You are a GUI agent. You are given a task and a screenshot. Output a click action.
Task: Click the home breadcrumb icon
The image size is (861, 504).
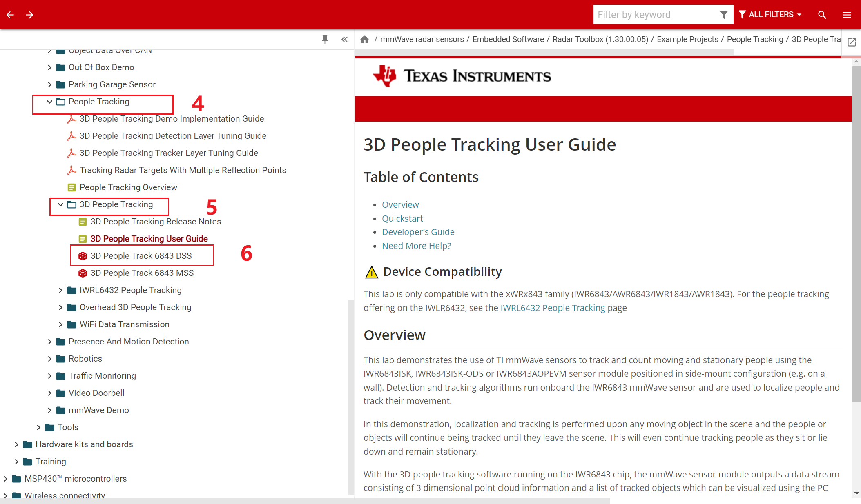(364, 39)
